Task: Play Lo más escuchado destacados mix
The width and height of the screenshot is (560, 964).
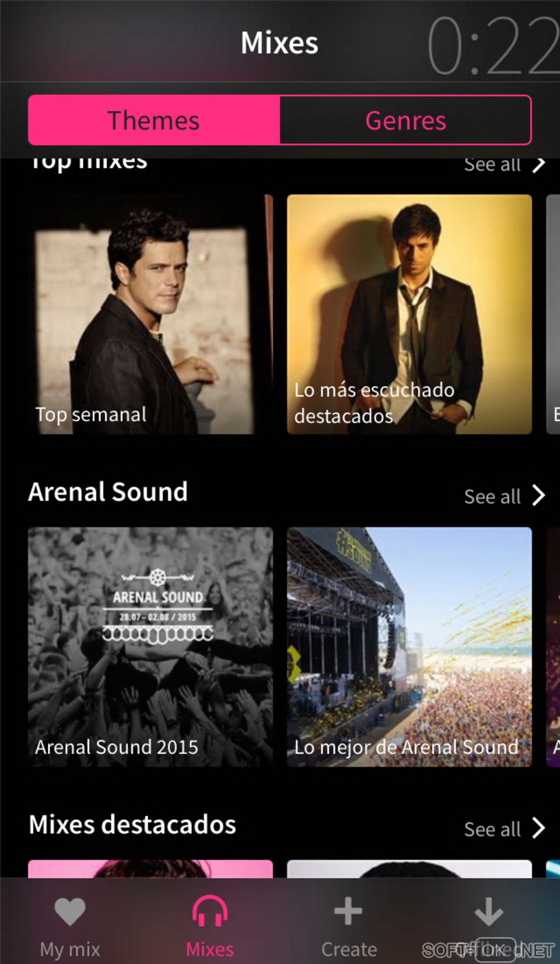Action: 409,314
